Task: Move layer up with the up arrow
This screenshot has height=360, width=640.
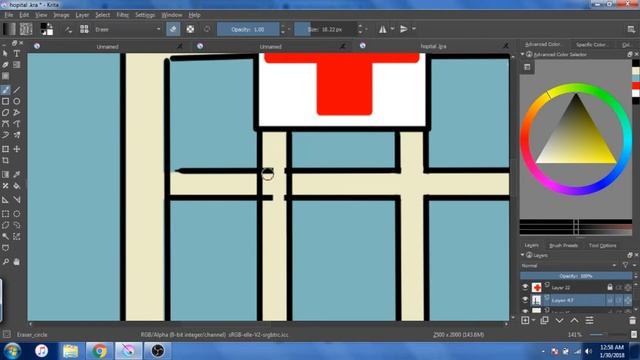Action: click(574, 320)
